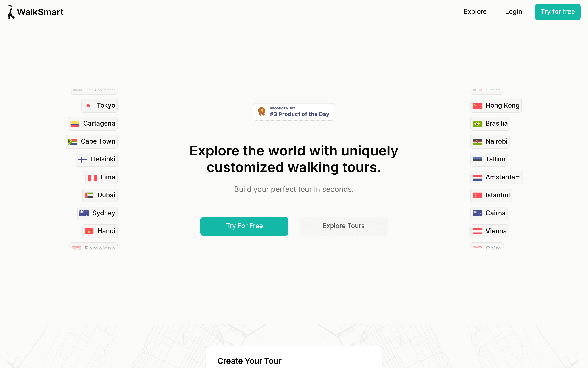Click the South Africa flag by Cape Town

[72, 142]
